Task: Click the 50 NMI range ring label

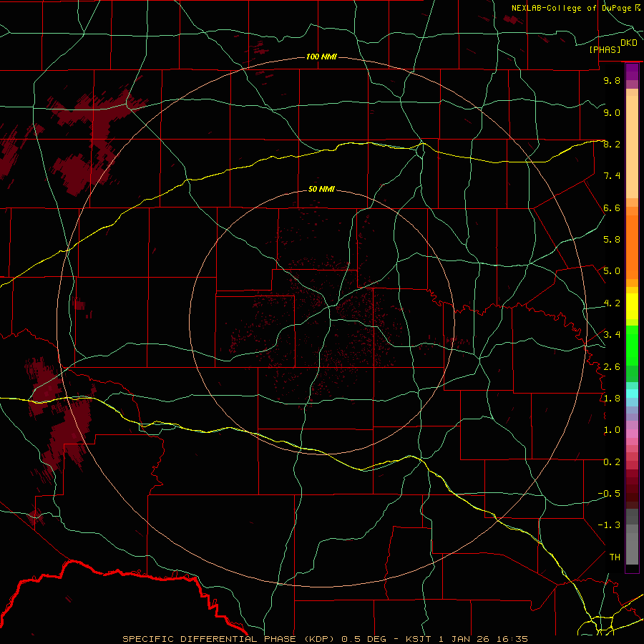Action: (x=321, y=189)
